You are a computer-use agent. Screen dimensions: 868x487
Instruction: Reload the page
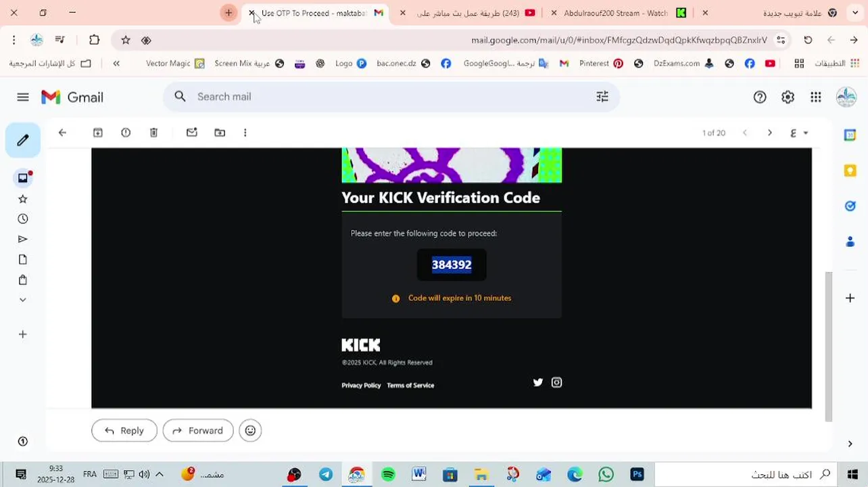[808, 40]
